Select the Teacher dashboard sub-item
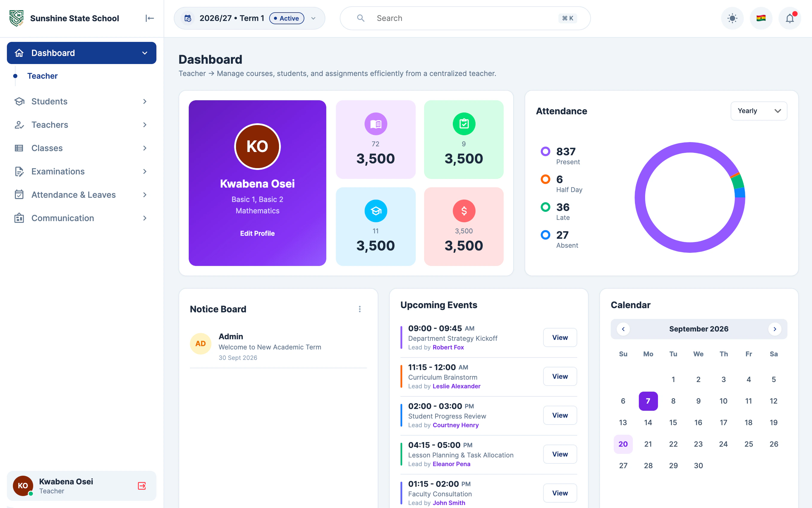 pyautogui.click(x=42, y=76)
